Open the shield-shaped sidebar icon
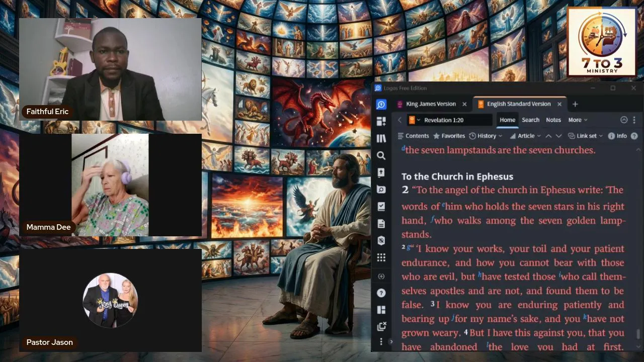Viewport: 644px width, 362px height. coord(381,240)
